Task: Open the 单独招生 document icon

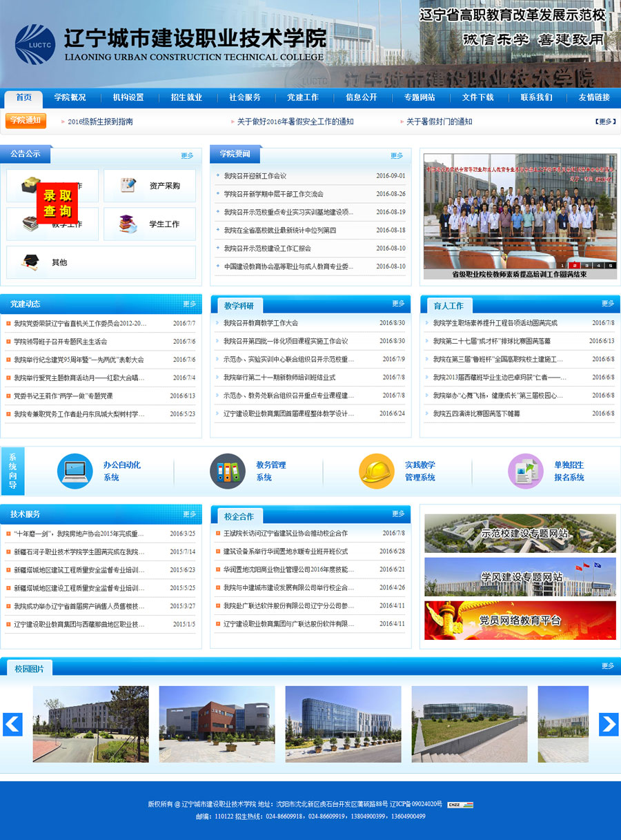Action: pyautogui.click(x=526, y=471)
